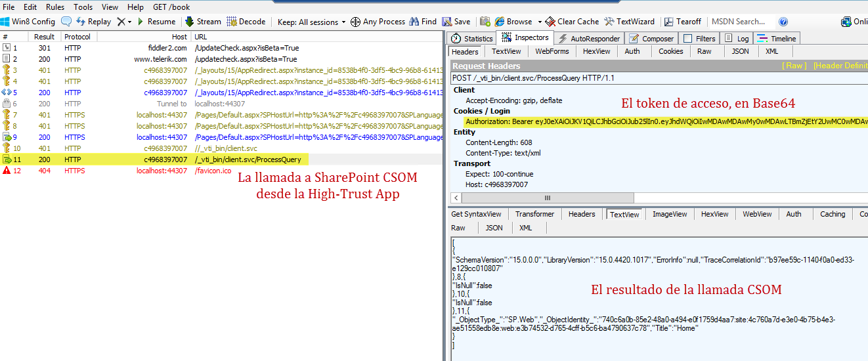Select the Host: c4968397007 header

coord(496,184)
